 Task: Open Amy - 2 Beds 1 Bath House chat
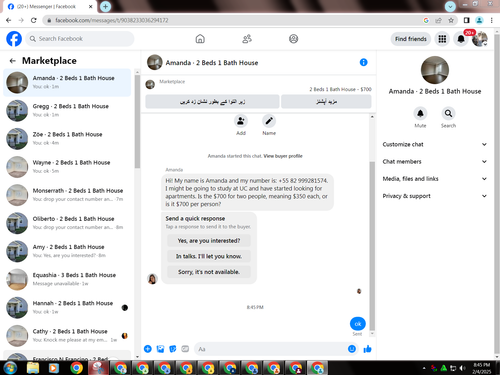[x=67, y=251]
